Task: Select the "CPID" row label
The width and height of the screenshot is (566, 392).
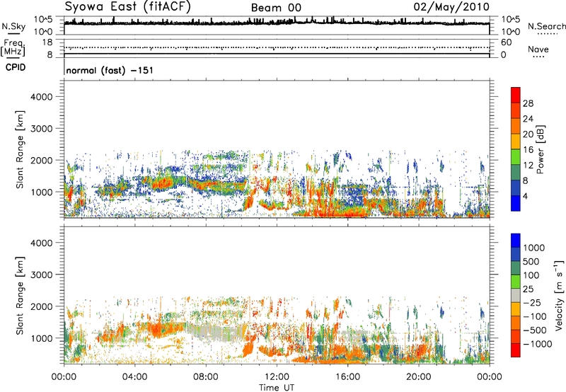Action: (16, 67)
